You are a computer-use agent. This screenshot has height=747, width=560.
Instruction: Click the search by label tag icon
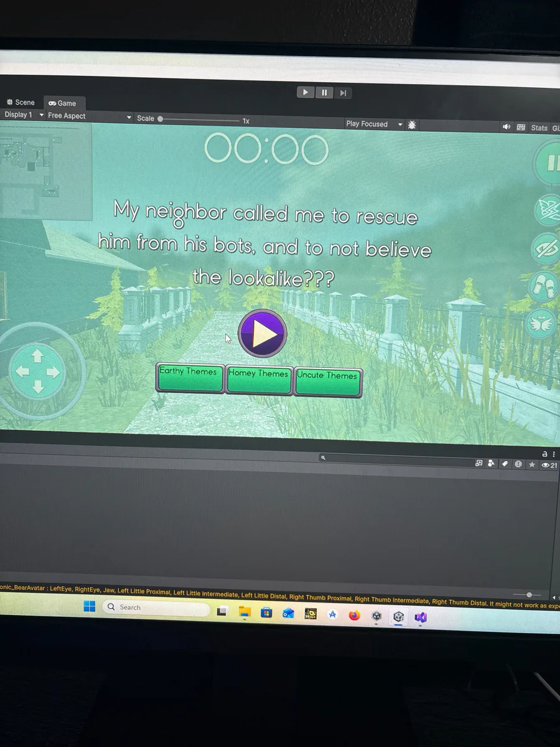point(505,464)
